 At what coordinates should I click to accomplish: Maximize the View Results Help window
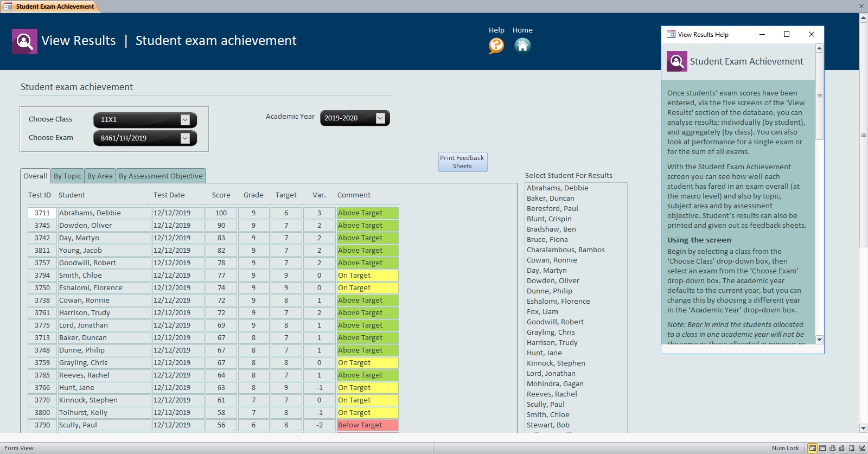[787, 34]
